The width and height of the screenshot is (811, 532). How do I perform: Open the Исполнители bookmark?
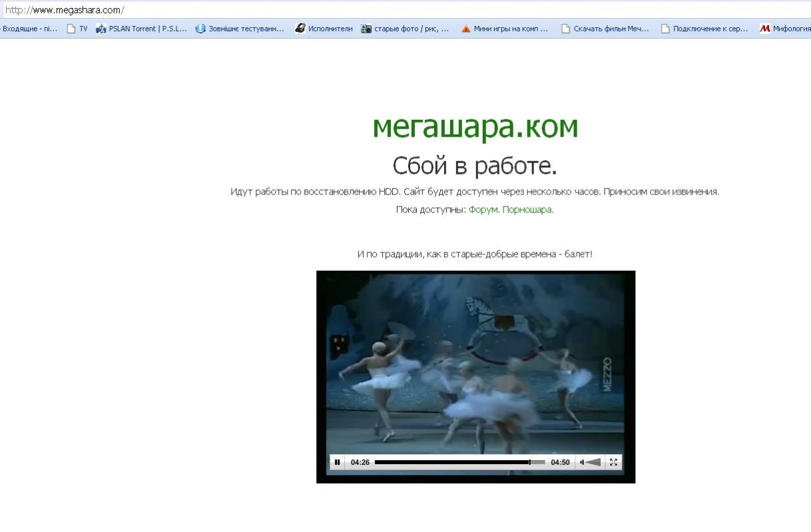(324, 29)
